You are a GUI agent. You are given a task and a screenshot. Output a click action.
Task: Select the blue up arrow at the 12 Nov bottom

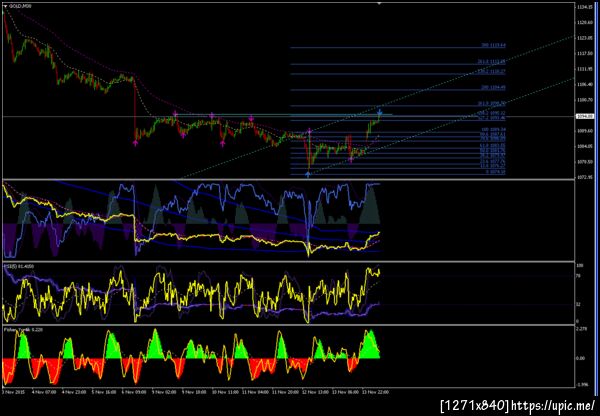(308, 175)
